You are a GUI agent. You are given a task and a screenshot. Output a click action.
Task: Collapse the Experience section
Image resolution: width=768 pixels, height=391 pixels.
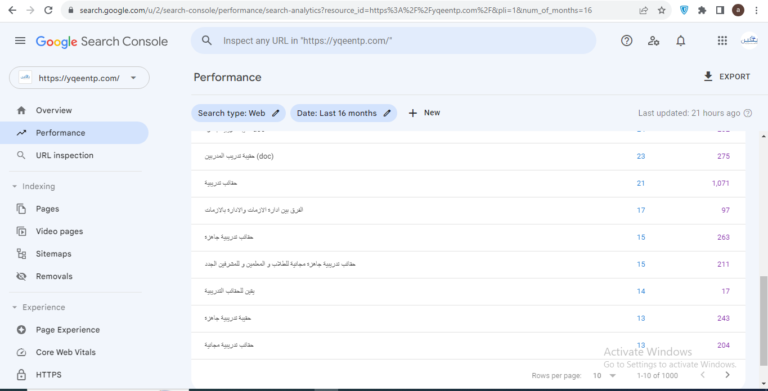pyautogui.click(x=14, y=307)
